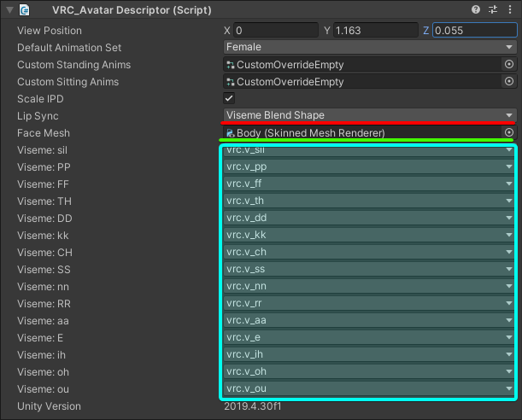Click the View Position X input field
The height and width of the screenshot is (420, 522).
275,30
